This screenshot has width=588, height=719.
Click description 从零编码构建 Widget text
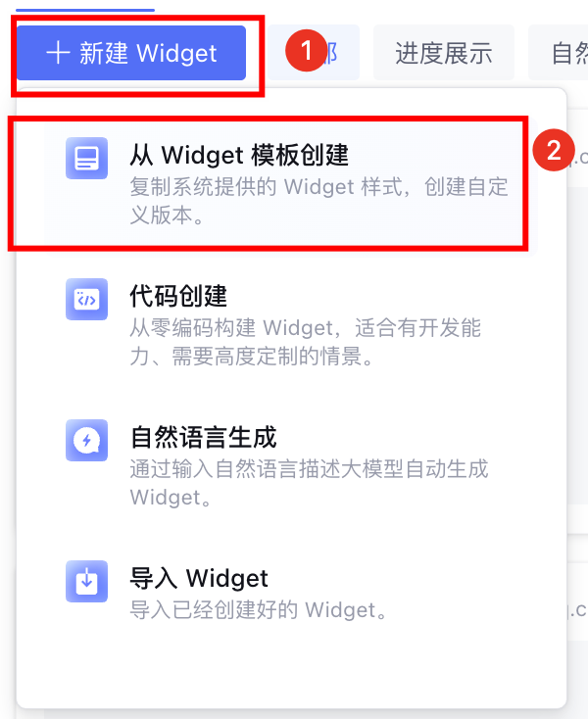(x=232, y=328)
